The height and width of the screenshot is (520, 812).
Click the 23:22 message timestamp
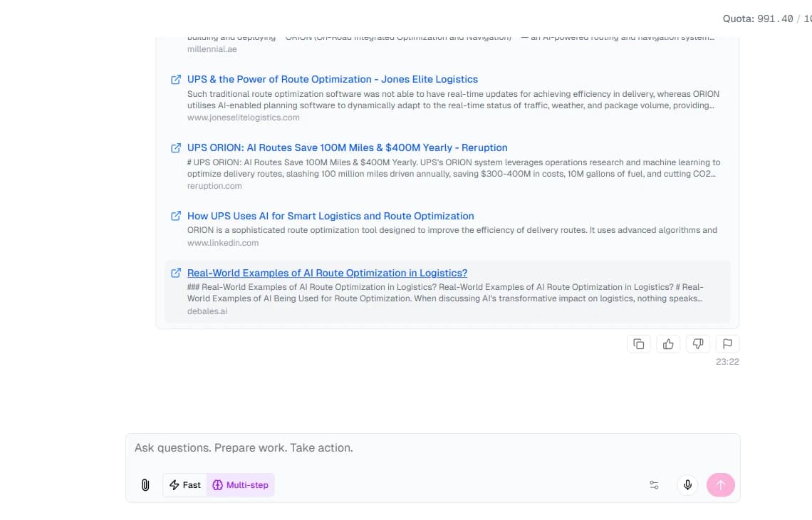(x=727, y=362)
